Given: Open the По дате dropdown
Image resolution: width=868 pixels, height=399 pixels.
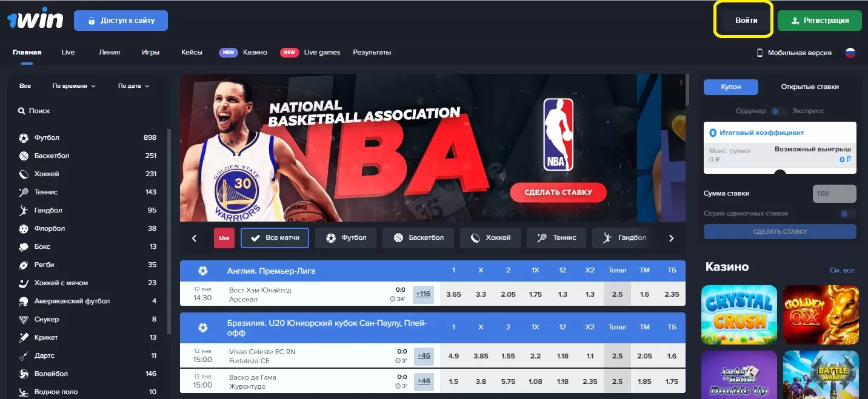Looking at the screenshot, I should point(133,86).
